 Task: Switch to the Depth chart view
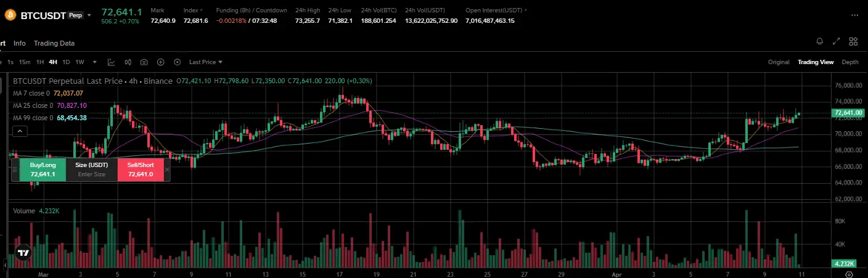coord(850,62)
